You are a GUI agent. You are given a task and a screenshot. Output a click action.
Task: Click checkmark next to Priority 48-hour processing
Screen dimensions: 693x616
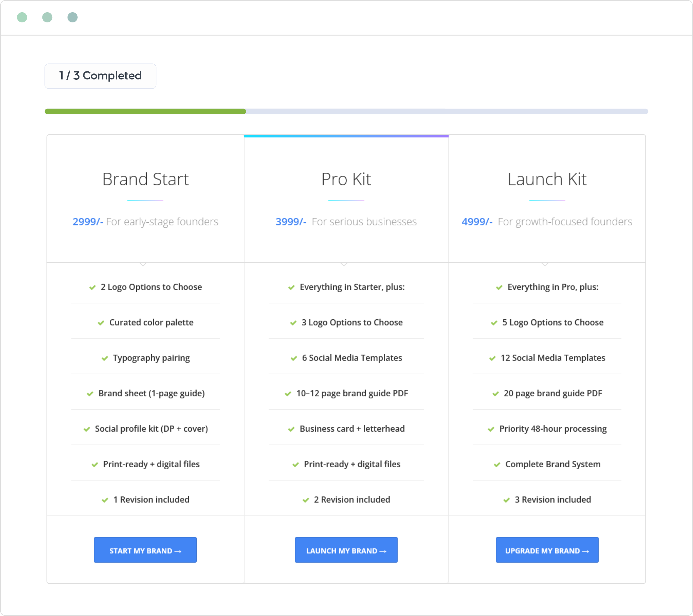[x=491, y=429]
